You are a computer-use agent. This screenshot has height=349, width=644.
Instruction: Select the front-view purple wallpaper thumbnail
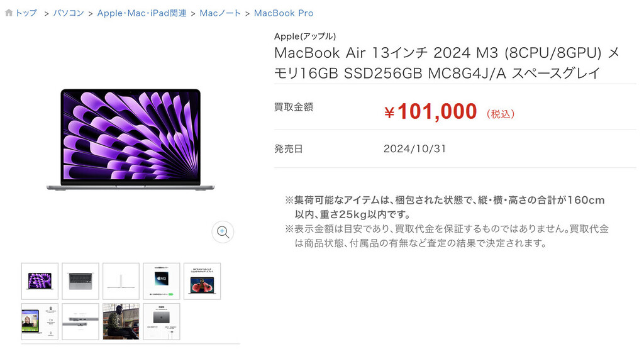[x=40, y=281]
